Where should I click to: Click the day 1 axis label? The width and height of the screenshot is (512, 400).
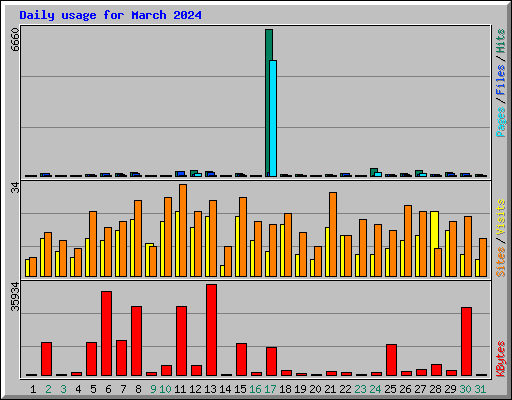(x=33, y=389)
